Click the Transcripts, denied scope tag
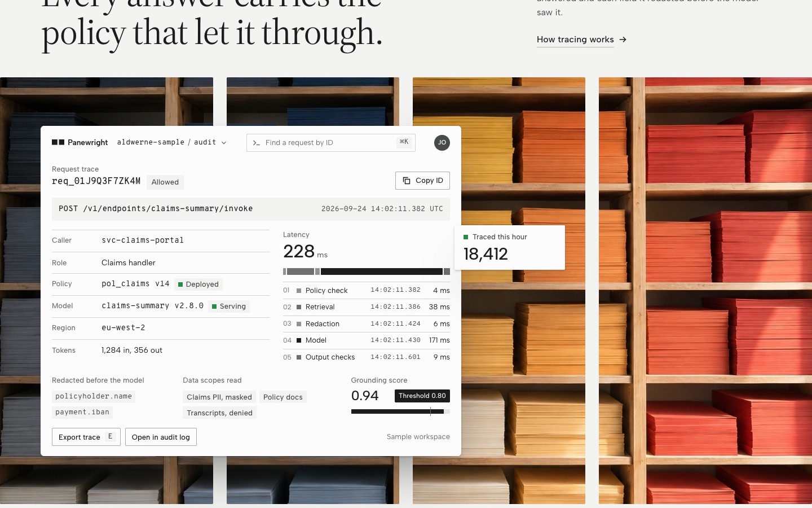The image size is (812, 508). pos(220,413)
